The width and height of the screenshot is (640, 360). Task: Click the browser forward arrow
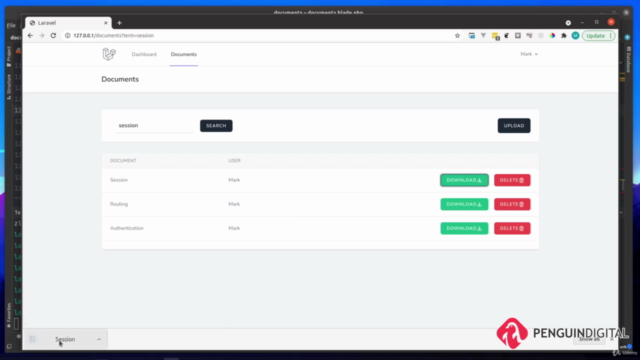42,36
